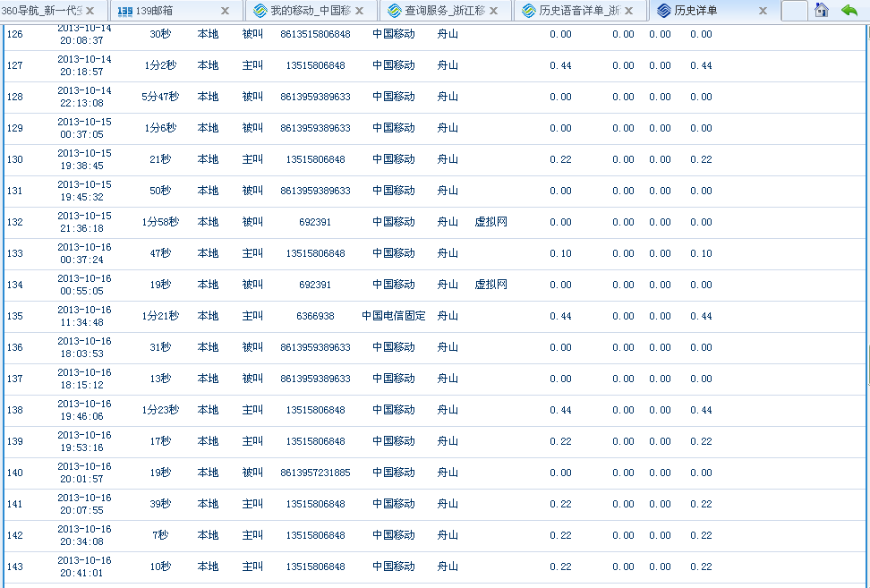The height and width of the screenshot is (588, 870).
Task: Click China Mobile logo on 查询服务 tab
Action: click(x=395, y=11)
